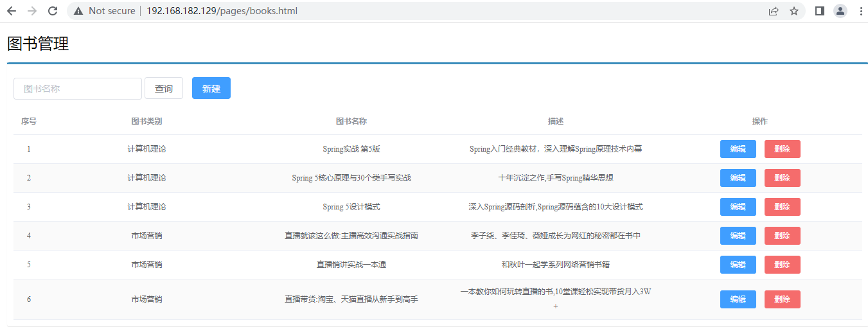Delete the Spring实战 第5版 book

tap(782, 149)
